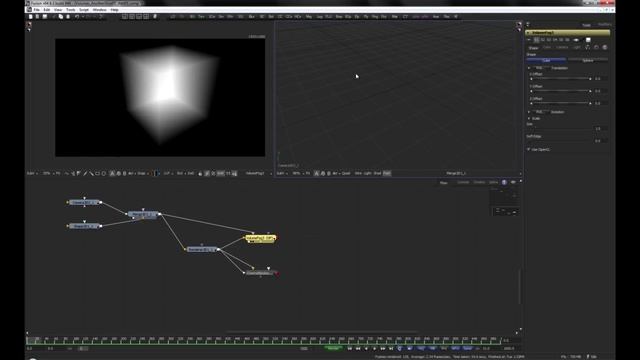Screen dimensions: 640x360
Task: Open the Help menu
Action: [114, 9]
